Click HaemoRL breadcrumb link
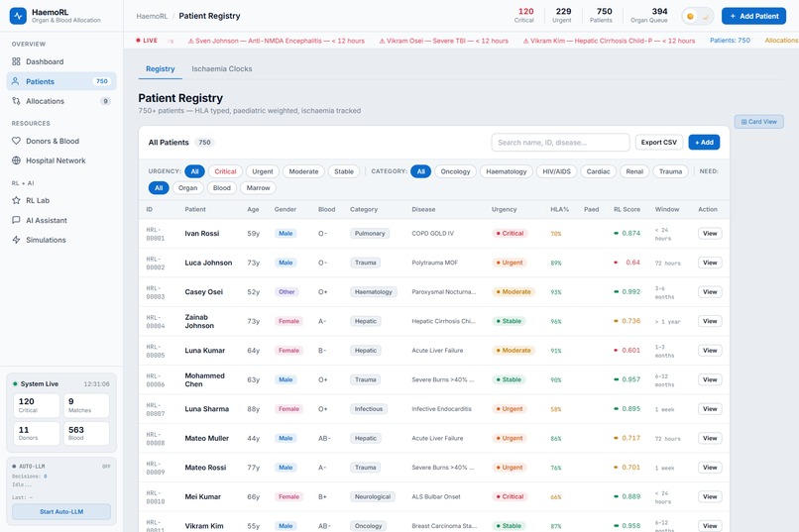The image size is (799, 532). 152,16
